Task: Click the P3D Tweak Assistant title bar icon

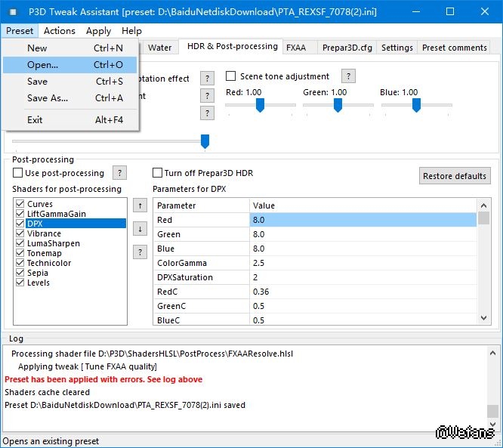Action: (12, 12)
